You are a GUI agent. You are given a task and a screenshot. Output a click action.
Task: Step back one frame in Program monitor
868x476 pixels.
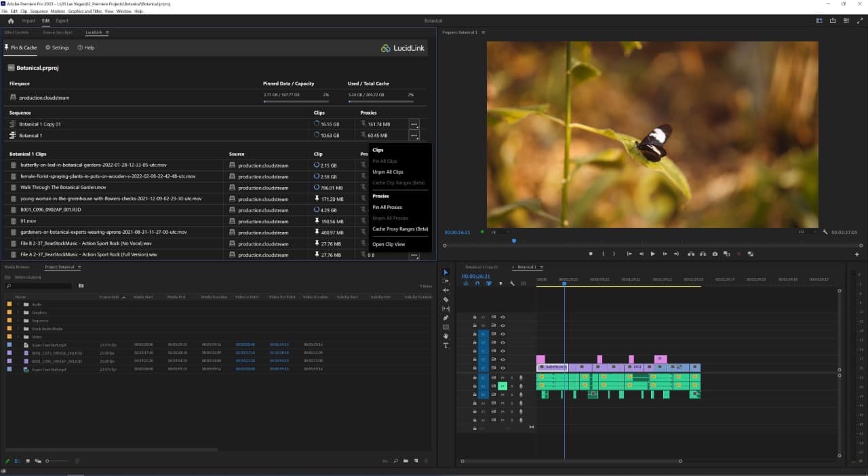point(641,254)
